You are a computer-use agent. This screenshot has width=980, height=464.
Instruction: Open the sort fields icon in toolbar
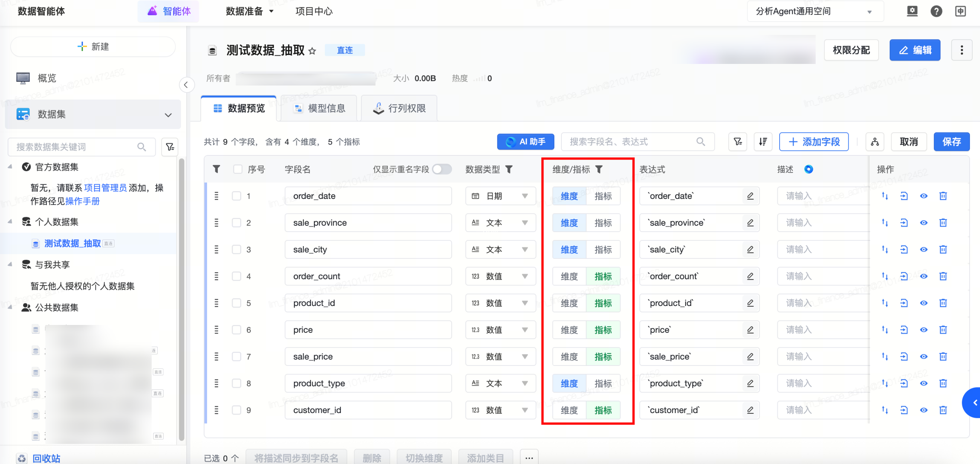763,142
